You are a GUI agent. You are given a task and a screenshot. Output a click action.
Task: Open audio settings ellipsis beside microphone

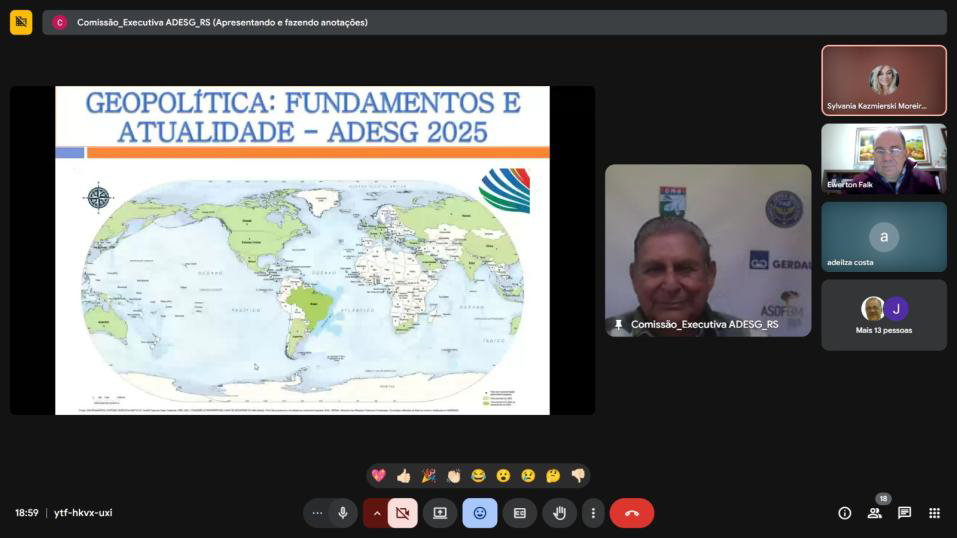coord(317,513)
